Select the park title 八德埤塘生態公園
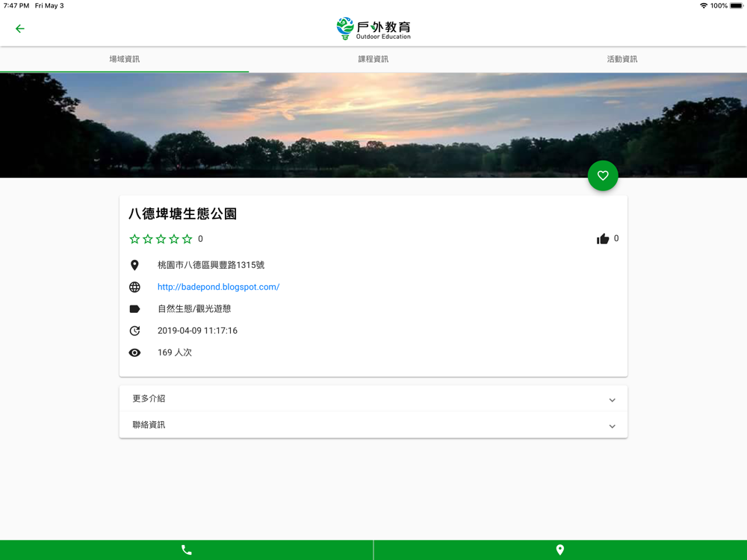The width and height of the screenshot is (747, 560). pos(183,214)
